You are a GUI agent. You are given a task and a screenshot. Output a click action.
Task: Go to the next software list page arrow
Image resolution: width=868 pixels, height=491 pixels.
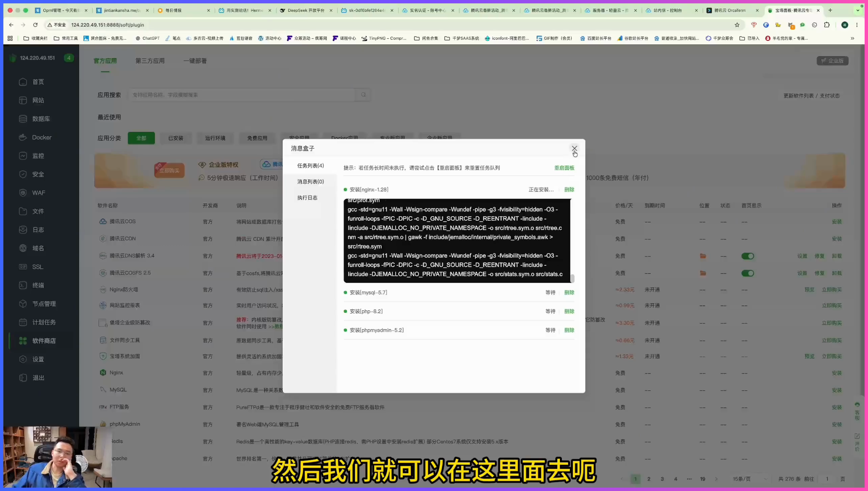pos(716,479)
